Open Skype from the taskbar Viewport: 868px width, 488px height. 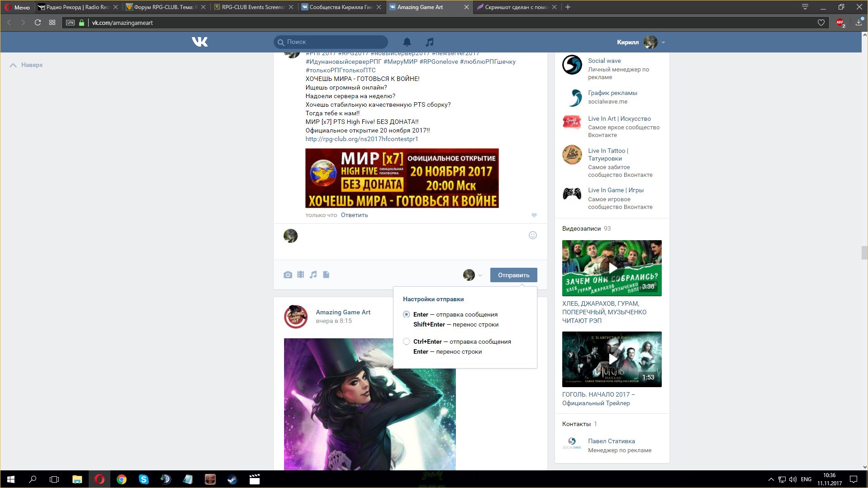143,479
